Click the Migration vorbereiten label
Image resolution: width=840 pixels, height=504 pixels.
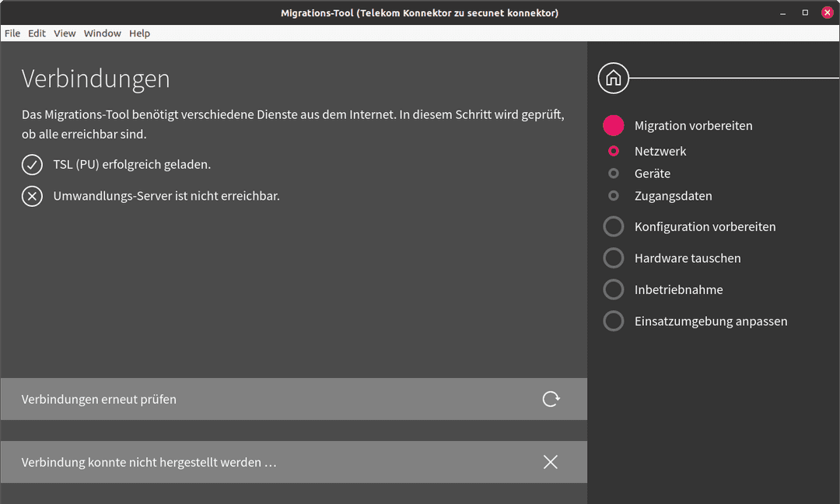(693, 126)
